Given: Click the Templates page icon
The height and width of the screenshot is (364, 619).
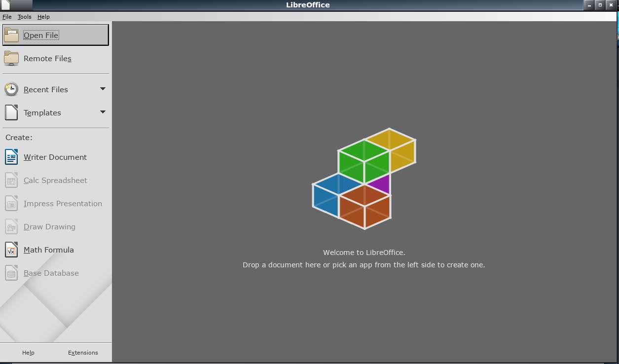Looking at the screenshot, I should click(x=11, y=112).
